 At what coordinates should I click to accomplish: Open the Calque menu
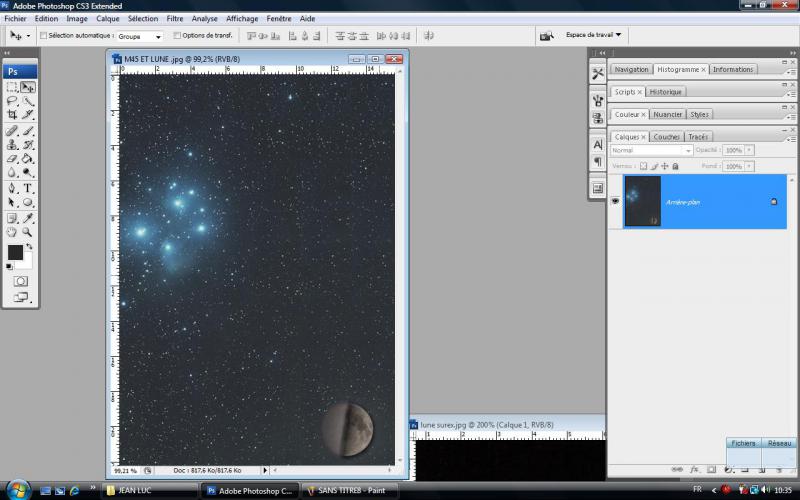pyautogui.click(x=108, y=18)
